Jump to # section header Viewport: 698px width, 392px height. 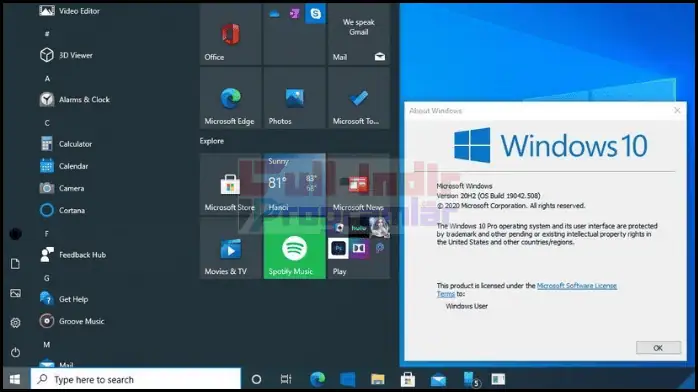click(x=47, y=34)
